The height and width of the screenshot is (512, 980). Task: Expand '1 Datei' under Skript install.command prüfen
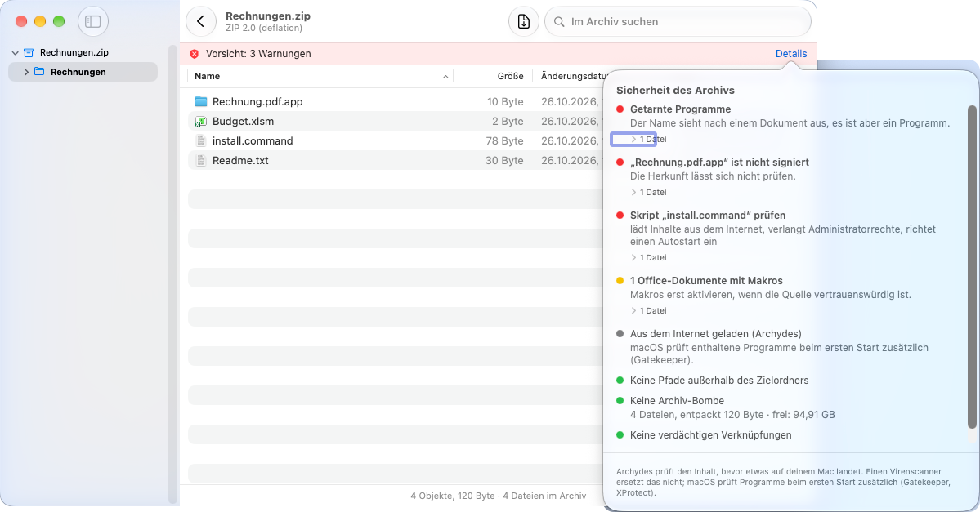(648, 258)
